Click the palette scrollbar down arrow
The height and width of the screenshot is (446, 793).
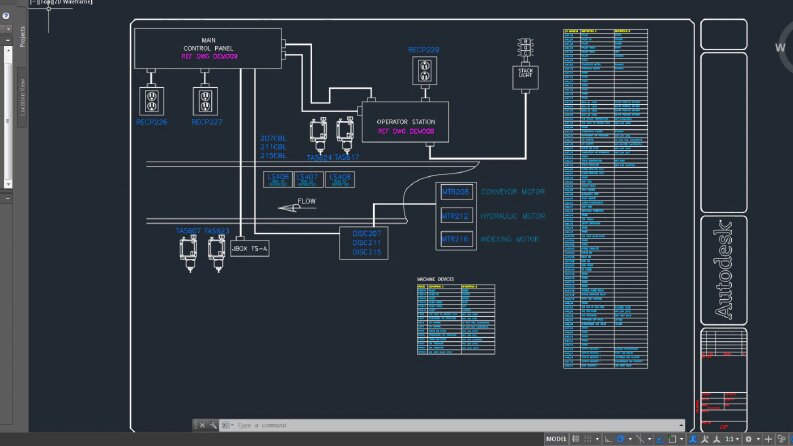[8, 184]
